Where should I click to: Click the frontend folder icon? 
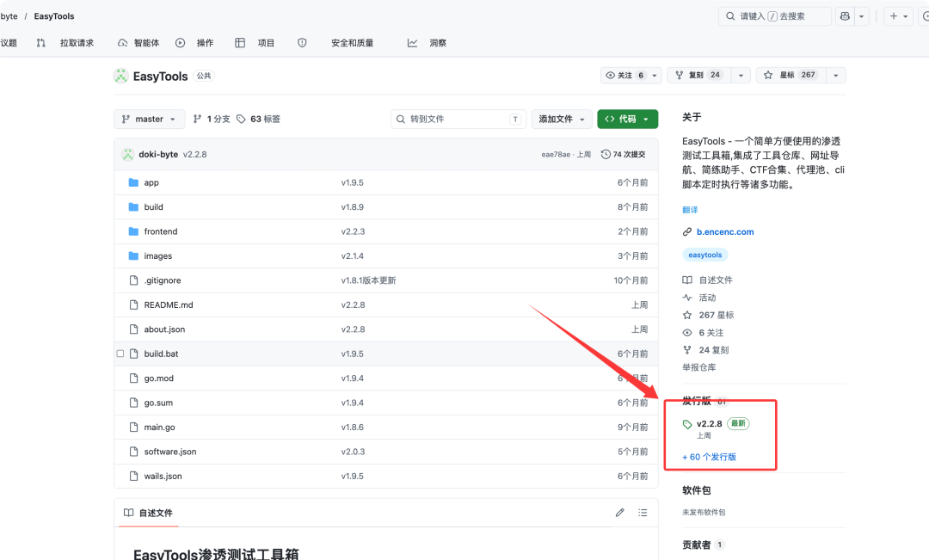pos(133,231)
